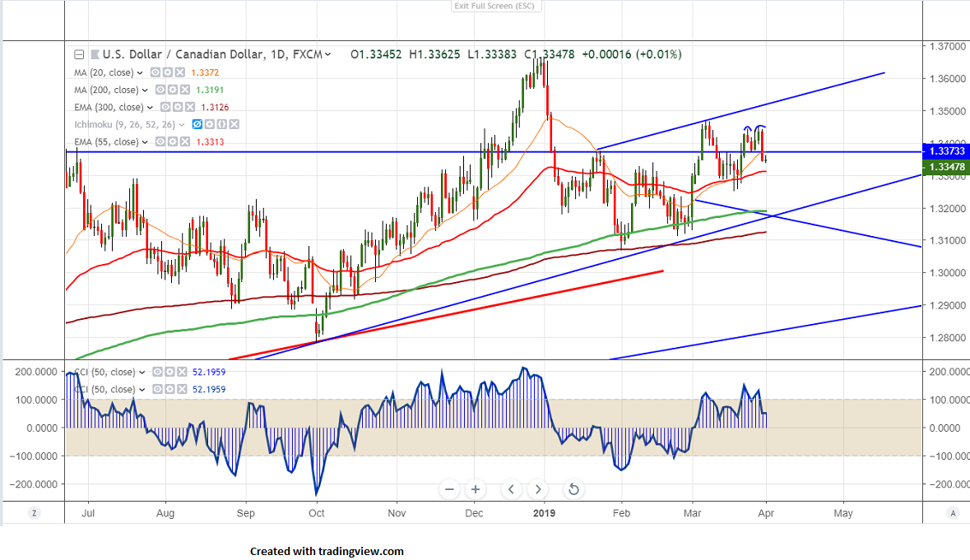Screen dimensions: 970x560
Task: Remove the EMA (55, close) indicator
Action: (x=184, y=141)
